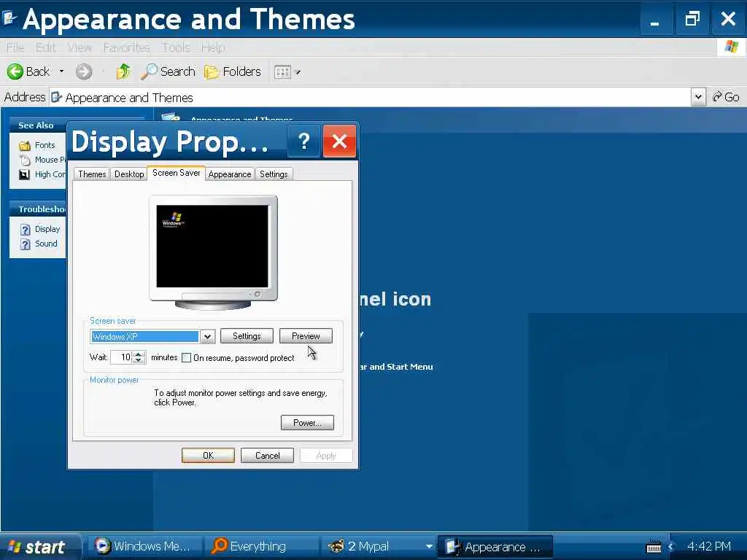This screenshot has width=747, height=560.
Task: Expand the Address bar dropdown
Action: 698,97
